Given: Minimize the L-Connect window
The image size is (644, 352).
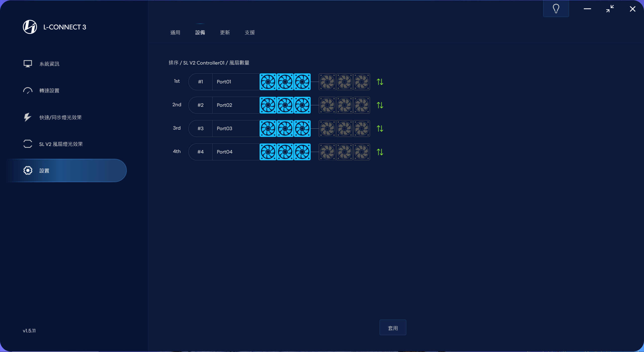Looking at the screenshot, I should click(x=587, y=9).
